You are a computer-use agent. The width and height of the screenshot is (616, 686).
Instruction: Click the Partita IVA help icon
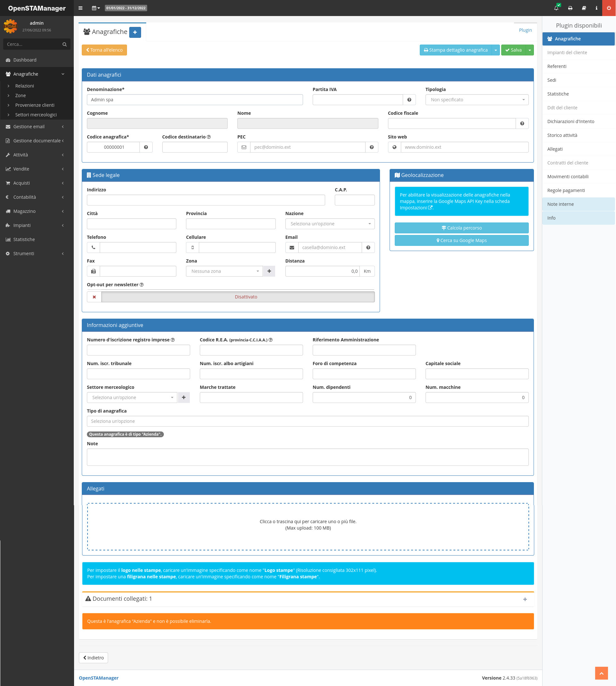coord(409,100)
